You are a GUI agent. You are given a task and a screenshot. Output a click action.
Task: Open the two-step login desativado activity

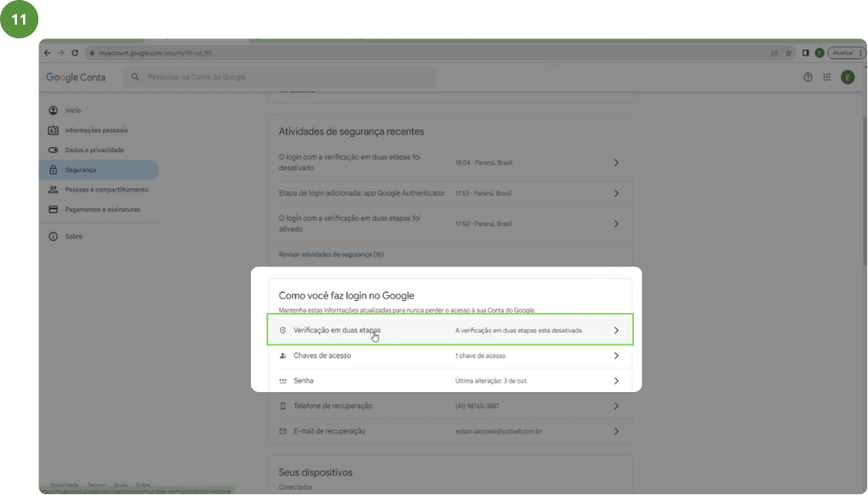point(450,162)
